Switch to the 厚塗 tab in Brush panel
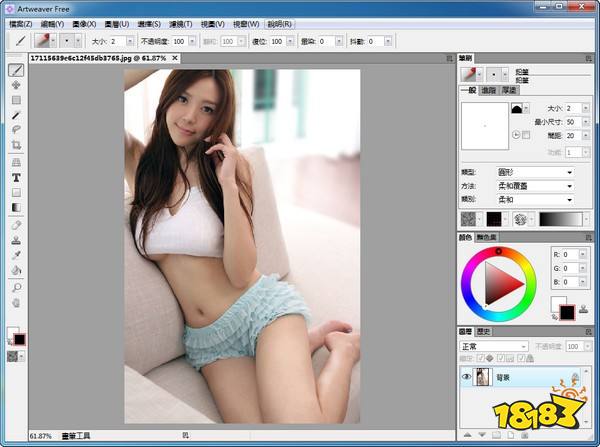 point(509,90)
